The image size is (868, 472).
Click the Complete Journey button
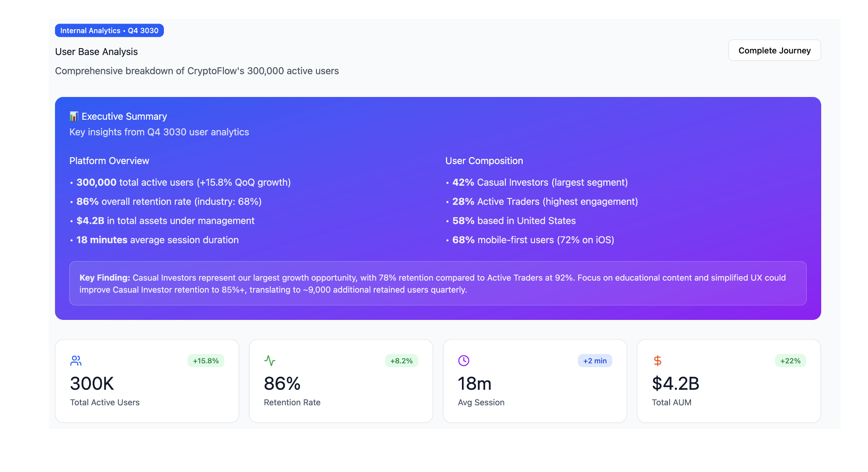[774, 50]
